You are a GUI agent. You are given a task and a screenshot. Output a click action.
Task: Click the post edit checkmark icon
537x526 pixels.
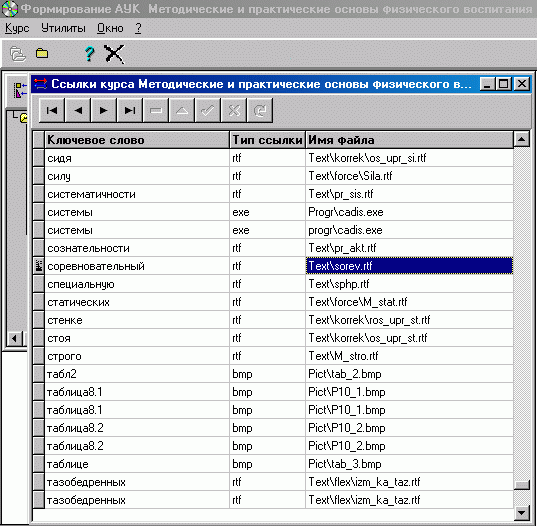point(208,110)
